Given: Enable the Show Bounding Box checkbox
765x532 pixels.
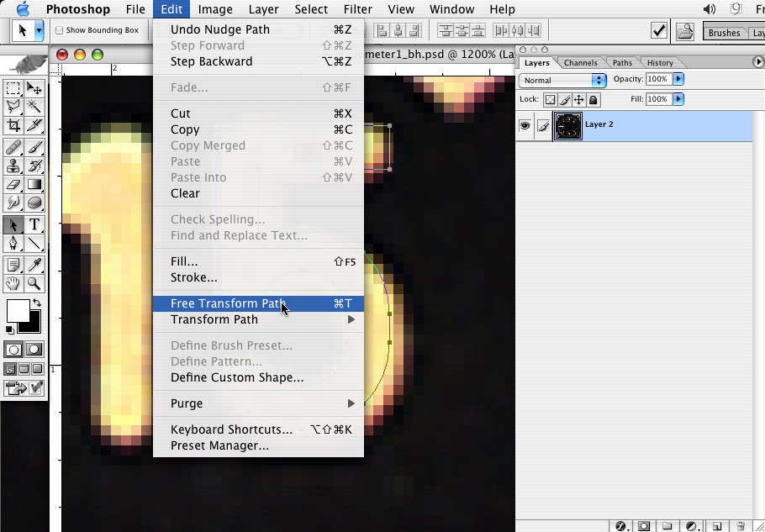Looking at the screenshot, I should pyautogui.click(x=60, y=30).
